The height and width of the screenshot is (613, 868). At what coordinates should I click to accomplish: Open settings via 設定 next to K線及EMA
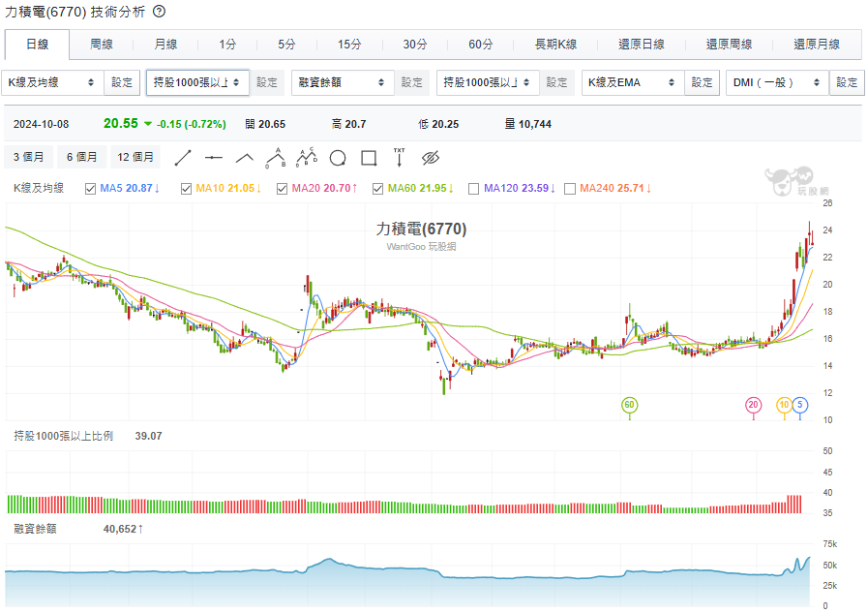(x=702, y=82)
